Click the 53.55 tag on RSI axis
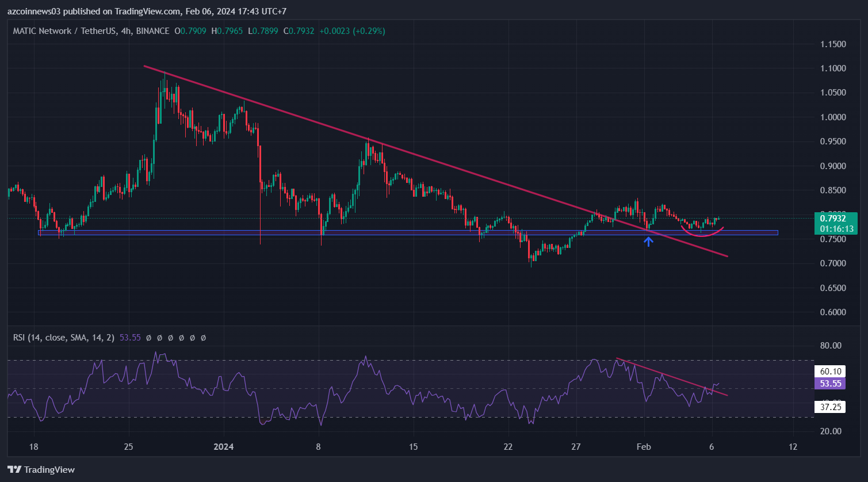The image size is (868, 482). click(829, 383)
